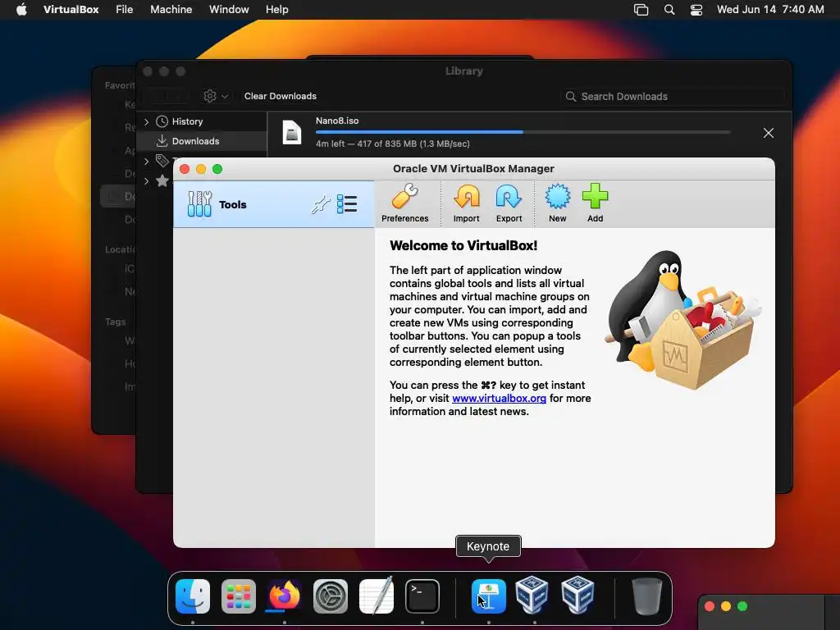Image resolution: width=840 pixels, height=630 pixels.
Task: Select History in the Library sidebar
Action: [203, 121]
